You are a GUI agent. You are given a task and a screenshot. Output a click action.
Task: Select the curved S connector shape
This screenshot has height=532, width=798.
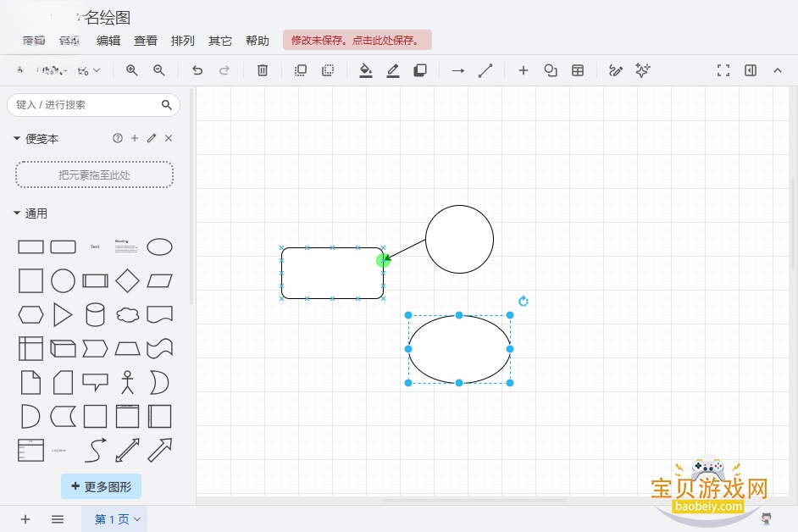(95, 450)
